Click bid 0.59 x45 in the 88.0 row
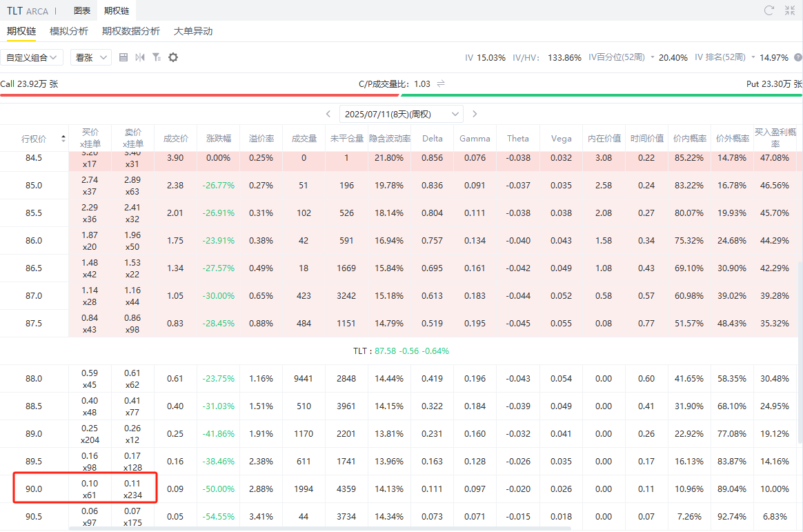Viewport: 803px width, 532px height. 90,378
